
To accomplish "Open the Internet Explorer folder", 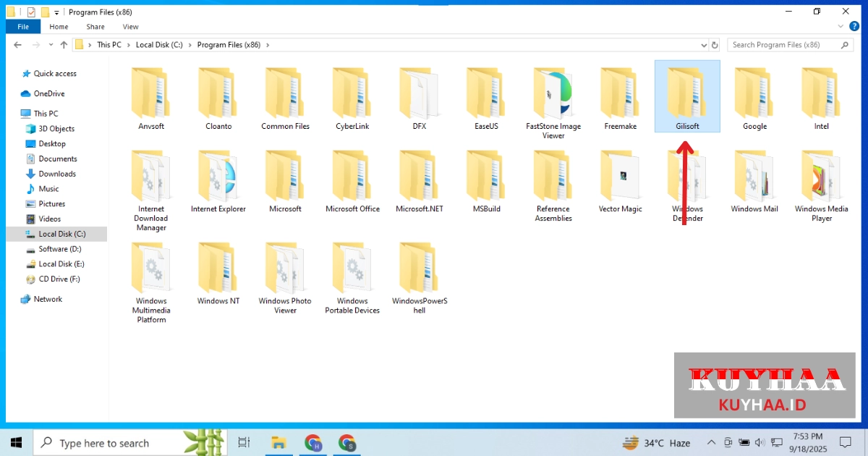I will tap(218, 182).
